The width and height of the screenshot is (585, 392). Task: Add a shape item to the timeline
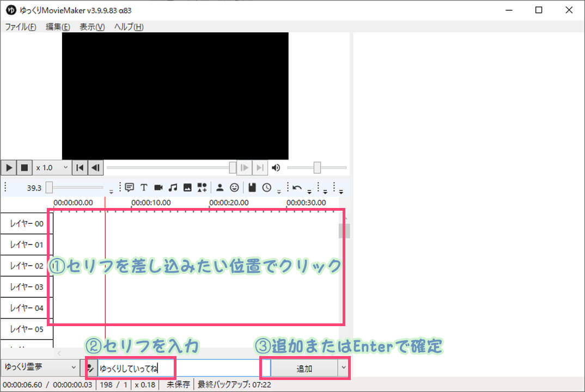pyautogui.click(x=202, y=187)
